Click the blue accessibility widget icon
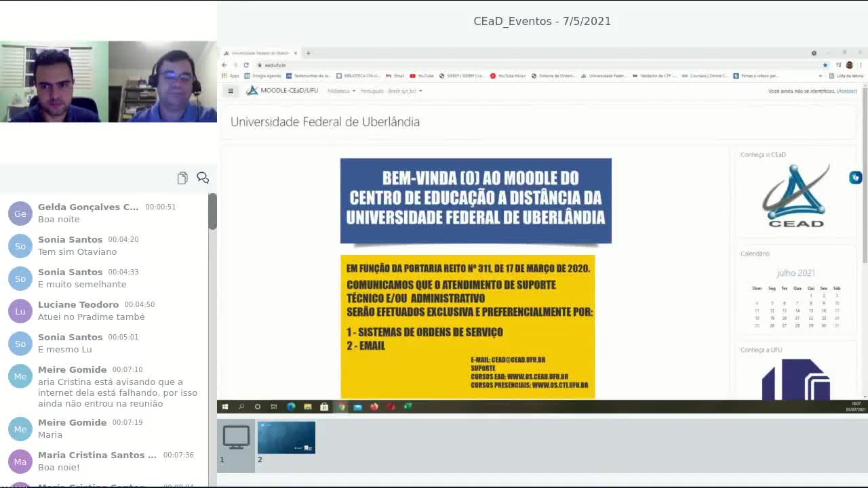 (855, 177)
